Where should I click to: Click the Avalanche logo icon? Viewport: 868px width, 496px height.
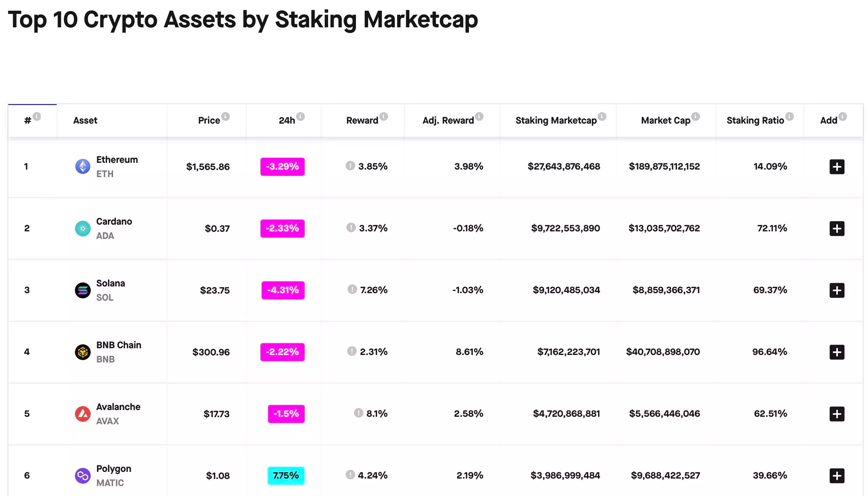coord(82,414)
